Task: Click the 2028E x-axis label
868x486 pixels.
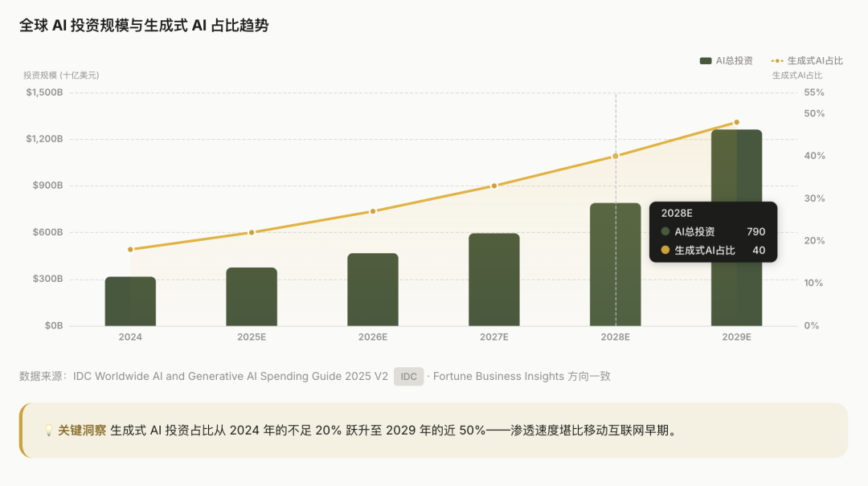Action: pyautogui.click(x=616, y=337)
